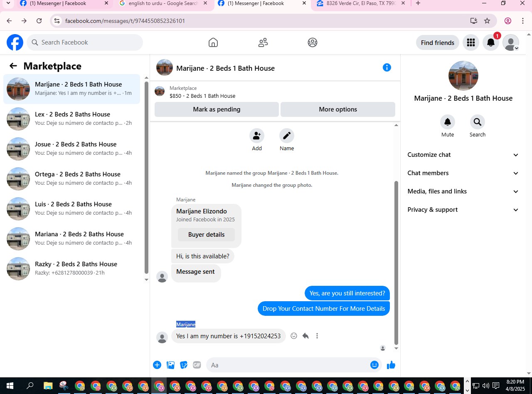
Task: Open the Home icon in top navigation
Action: tap(213, 42)
